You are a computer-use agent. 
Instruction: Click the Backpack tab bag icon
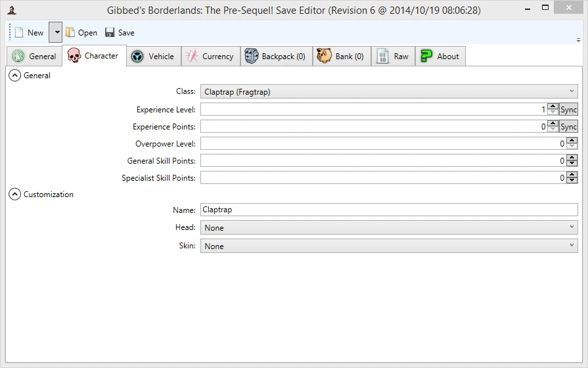(251, 57)
